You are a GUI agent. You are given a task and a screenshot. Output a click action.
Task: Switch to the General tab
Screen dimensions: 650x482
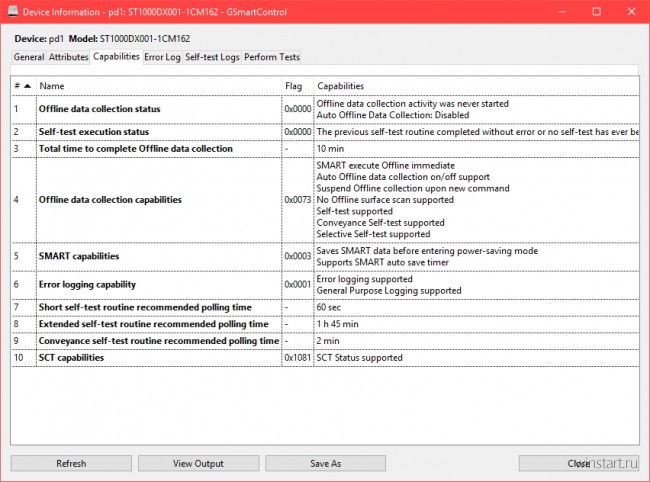27,57
